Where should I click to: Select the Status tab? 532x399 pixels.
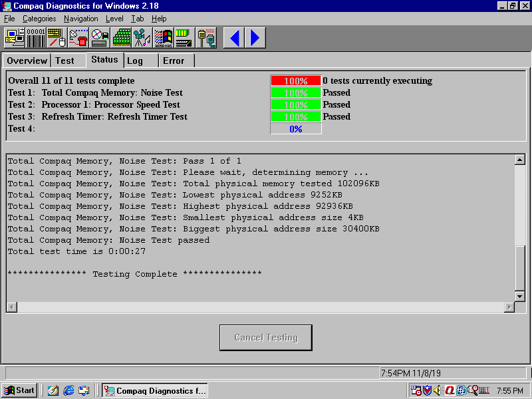[104, 60]
